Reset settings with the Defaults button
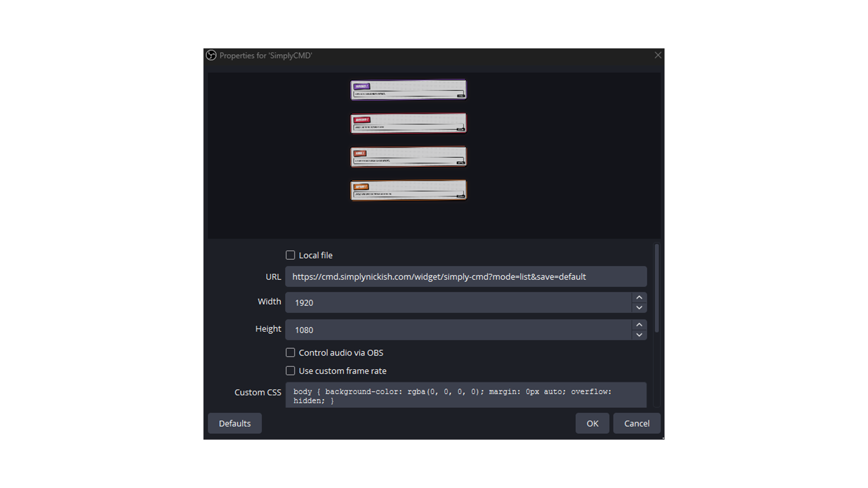This screenshot has width=868, height=488. point(235,423)
